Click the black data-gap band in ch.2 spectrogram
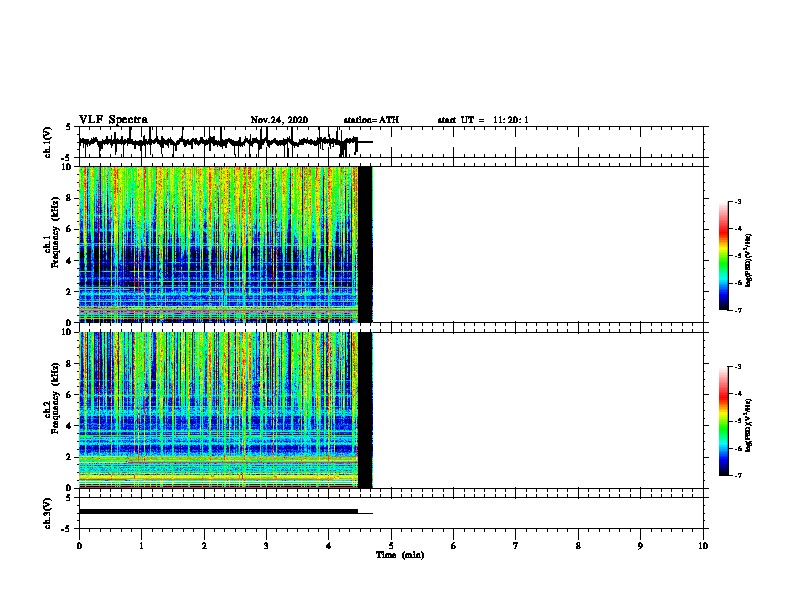Image resolution: width=792 pixels, height=612 pixels. 365,410
